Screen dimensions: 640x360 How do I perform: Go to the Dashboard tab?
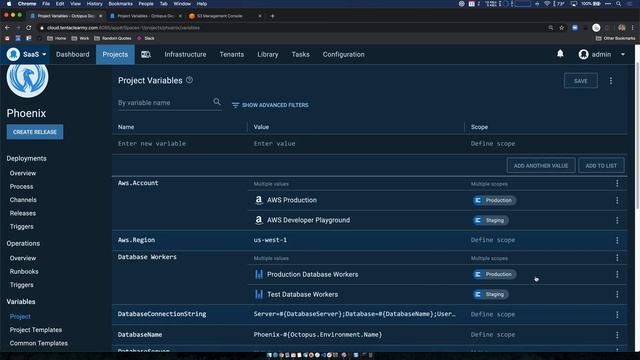click(x=73, y=54)
